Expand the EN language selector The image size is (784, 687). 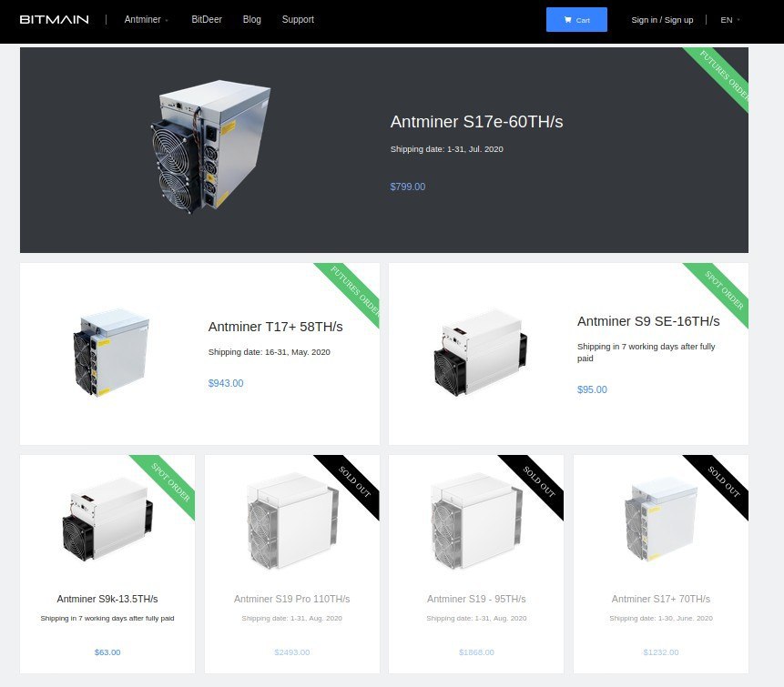730,20
